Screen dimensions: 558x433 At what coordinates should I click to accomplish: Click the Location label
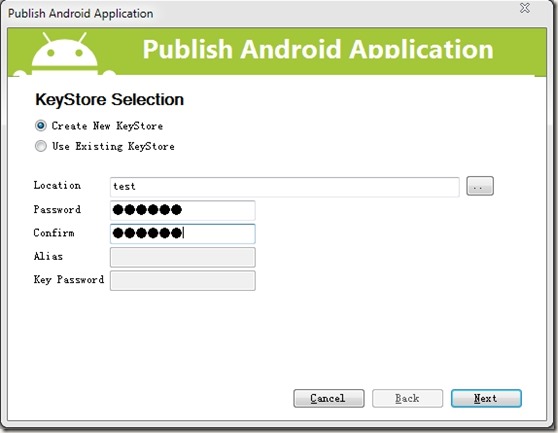tap(57, 185)
